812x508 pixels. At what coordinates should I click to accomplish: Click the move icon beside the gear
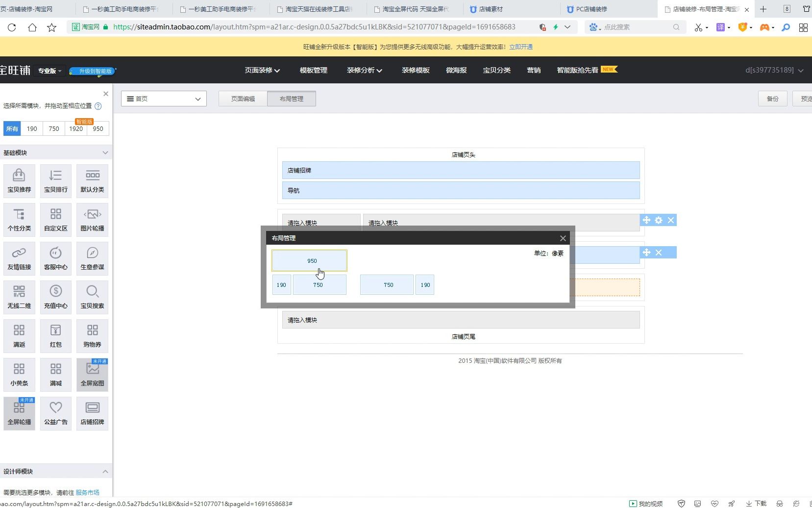646,220
